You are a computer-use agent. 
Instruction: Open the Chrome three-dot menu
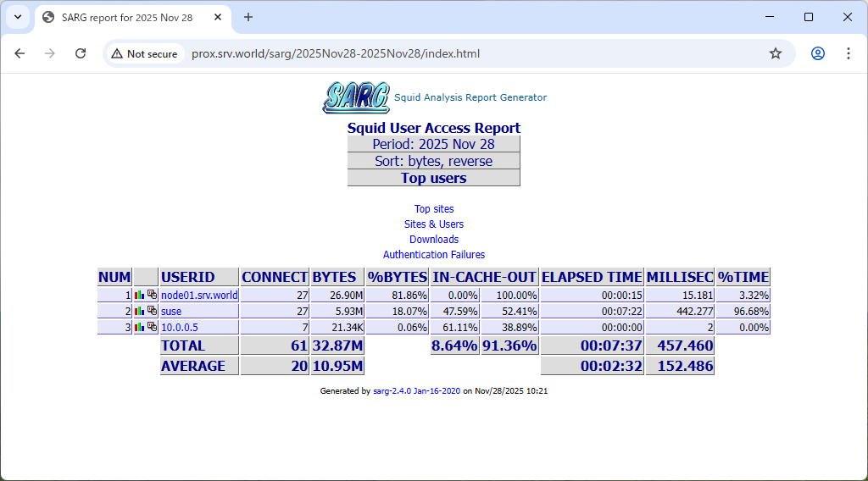[848, 53]
